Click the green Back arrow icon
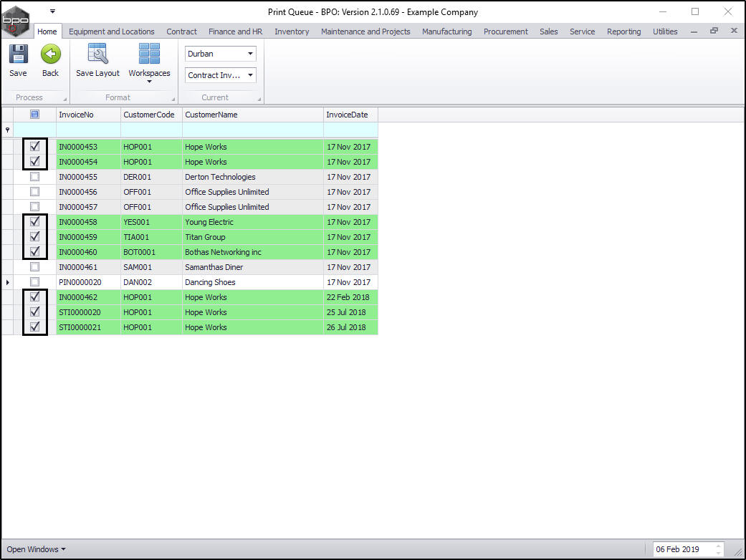746x560 pixels. (x=50, y=54)
